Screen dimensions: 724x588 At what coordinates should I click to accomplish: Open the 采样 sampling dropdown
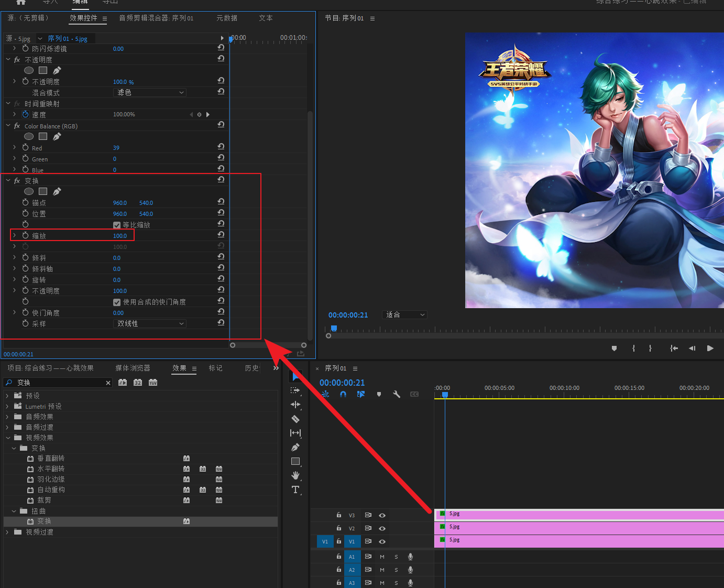tap(150, 324)
